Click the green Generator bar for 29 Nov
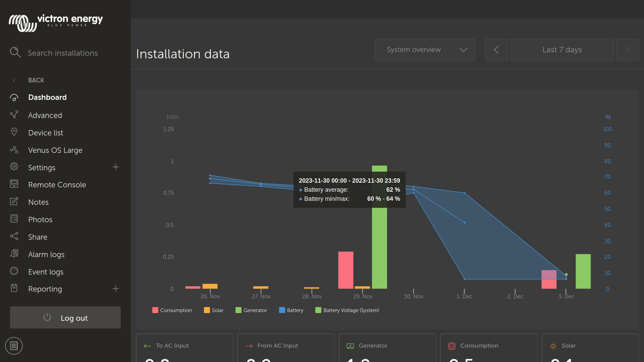This screenshot has width=644, height=362. (379, 248)
